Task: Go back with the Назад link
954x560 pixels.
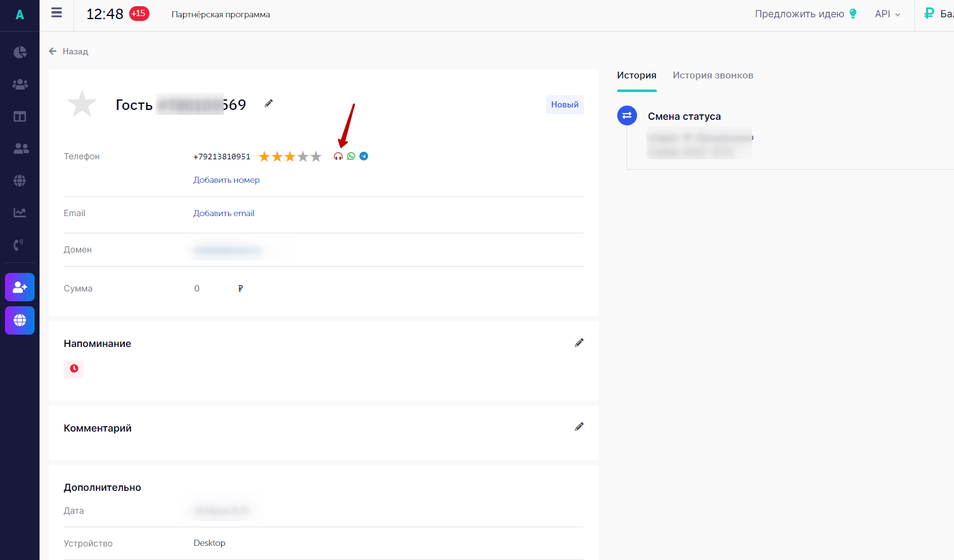Action: pyautogui.click(x=69, y=51)
